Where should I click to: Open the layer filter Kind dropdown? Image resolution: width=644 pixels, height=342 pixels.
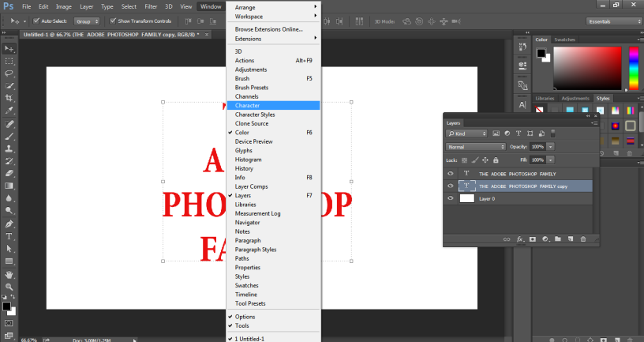[x=466, y=133]
